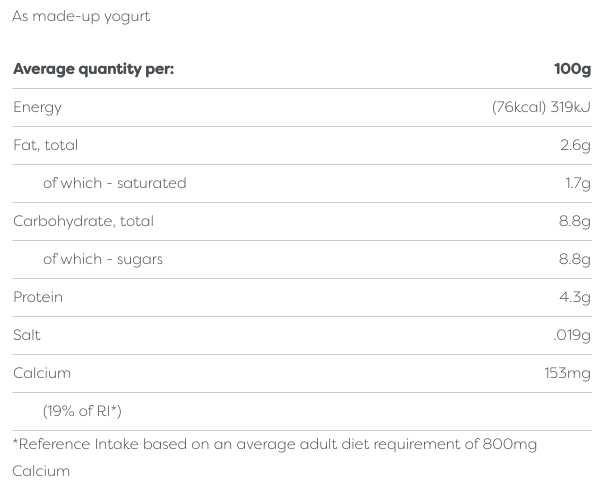
Task: Click the 'Average quantity per:' header label
Action: coord(93,69)
